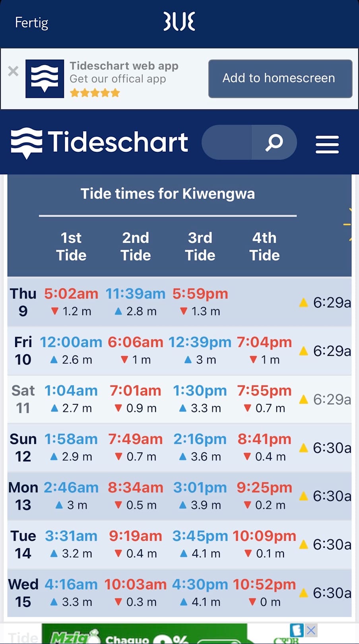Select the 1st Tide column header
This screenshot has height=644, width=359.
pos(71,246)
